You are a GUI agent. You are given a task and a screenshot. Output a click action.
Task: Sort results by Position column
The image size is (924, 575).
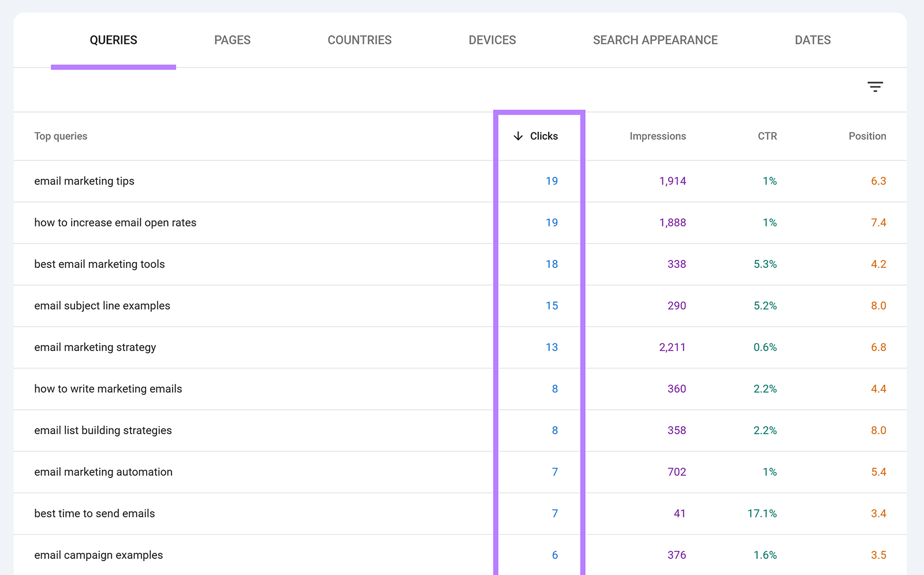pos(867,136)
